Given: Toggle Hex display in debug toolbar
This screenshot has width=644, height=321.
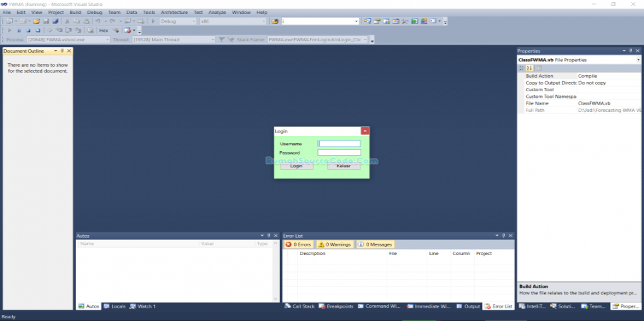Looking at the screenshot, I should (103, 31).
